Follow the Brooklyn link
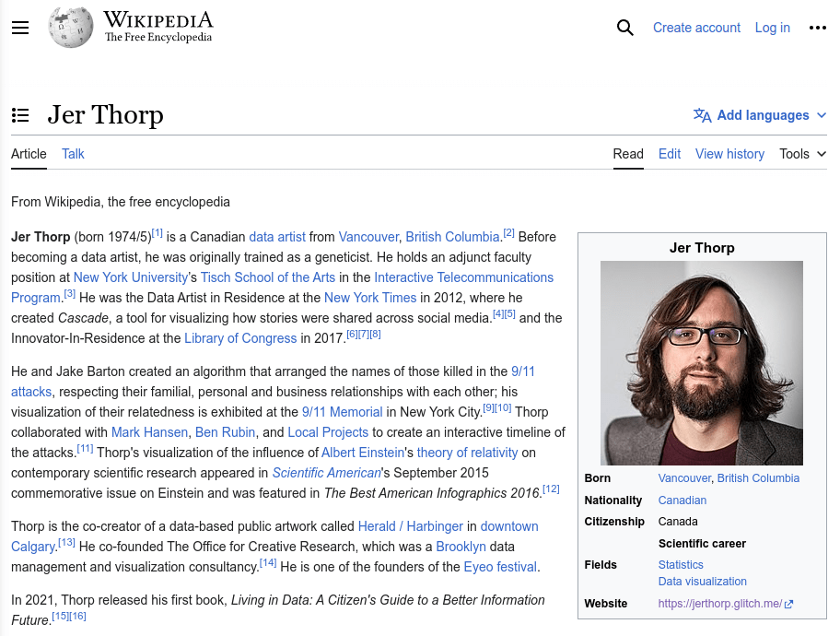The width and height of the screenshot is (840, 636). click(x=461, y=547)
